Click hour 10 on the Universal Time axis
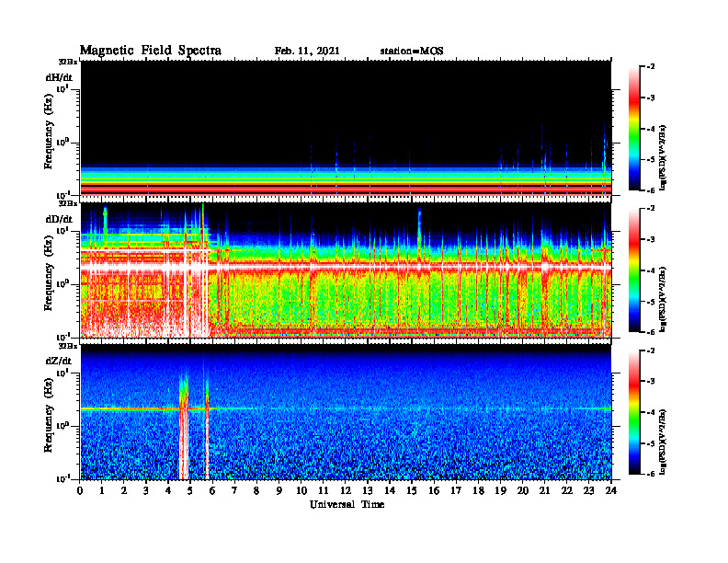This screenshot has width=728, height=563. (301, 490)
